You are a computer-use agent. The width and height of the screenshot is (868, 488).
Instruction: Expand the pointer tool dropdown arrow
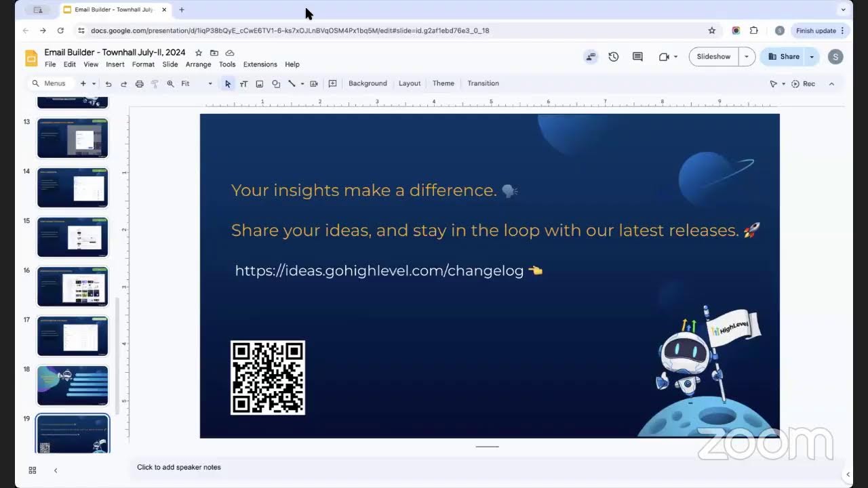pos(784,84)
